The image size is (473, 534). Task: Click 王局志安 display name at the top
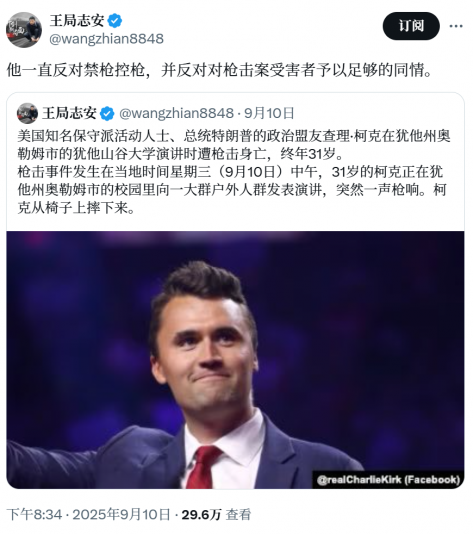[x=77, y=21]
